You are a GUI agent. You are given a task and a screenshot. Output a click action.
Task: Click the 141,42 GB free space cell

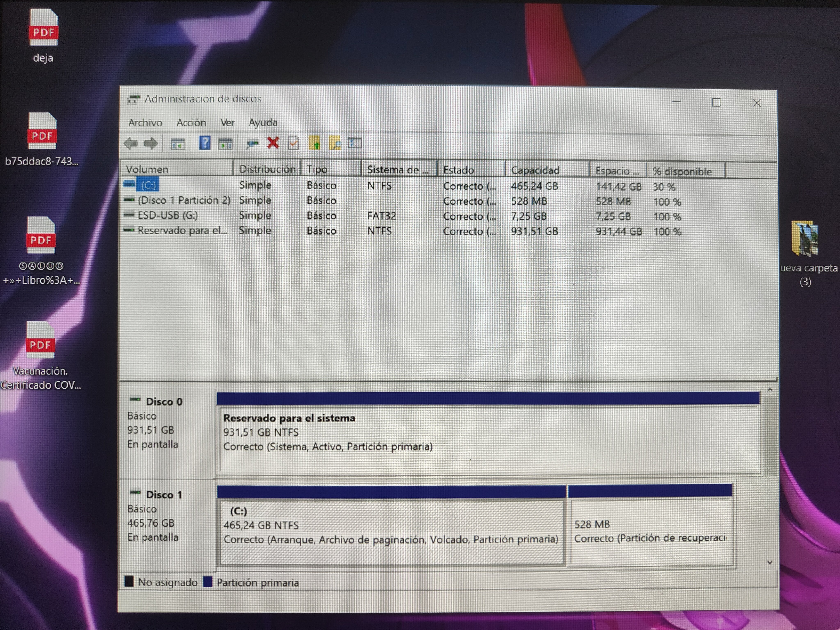(619, 187)
